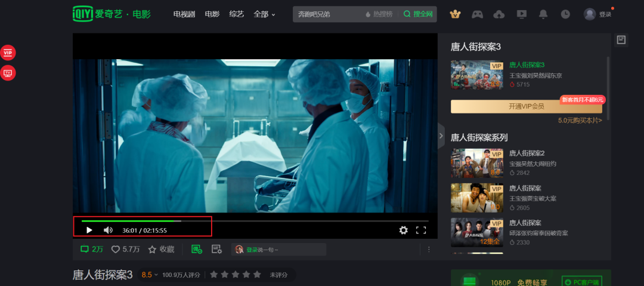Open danmaku settings icon
Viewport: 644px width, 286px height.
click(216, 249)
